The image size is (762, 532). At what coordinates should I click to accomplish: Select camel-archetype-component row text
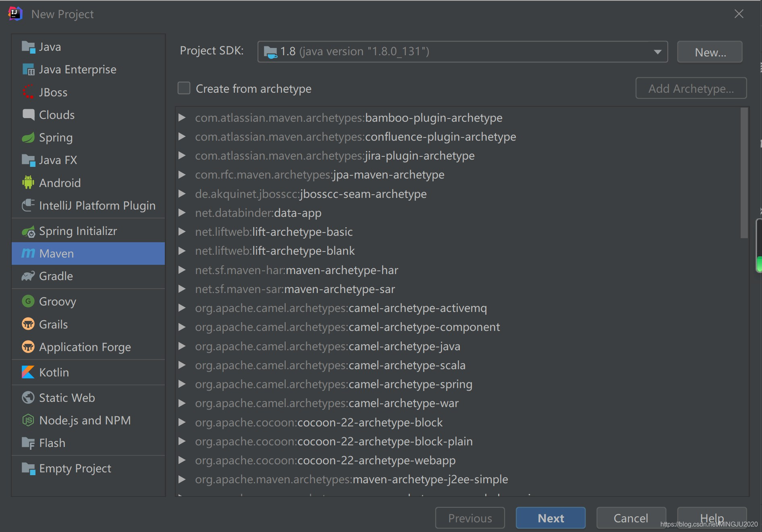tap(347, 327)
